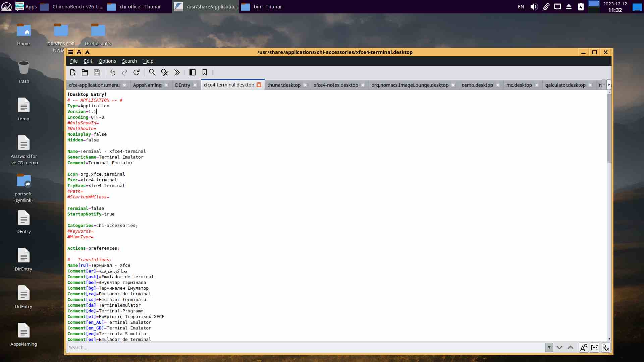Click the bookmark icon in the toolbar

pyautogui.click(x=205, y=72)
